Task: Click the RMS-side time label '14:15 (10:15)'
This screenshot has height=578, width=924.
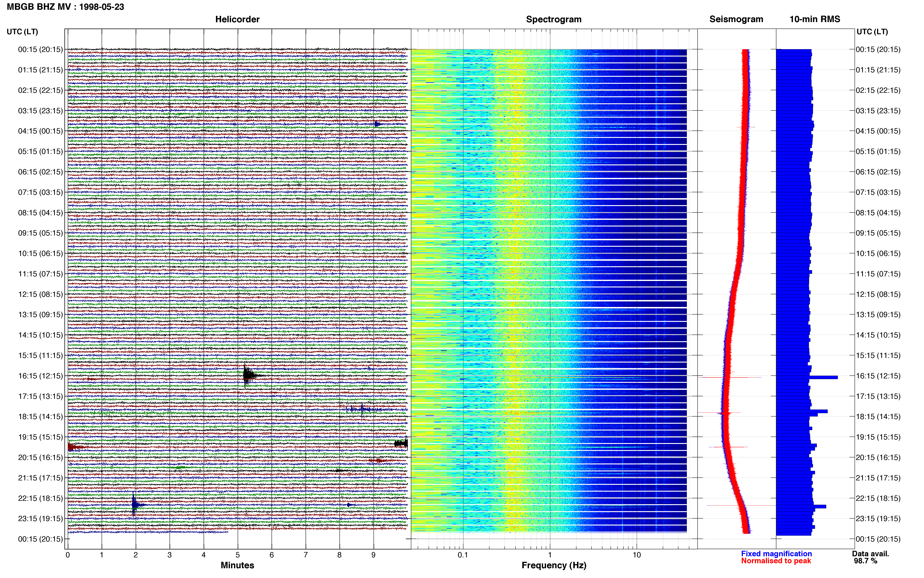Action: [x=878, y=335]
